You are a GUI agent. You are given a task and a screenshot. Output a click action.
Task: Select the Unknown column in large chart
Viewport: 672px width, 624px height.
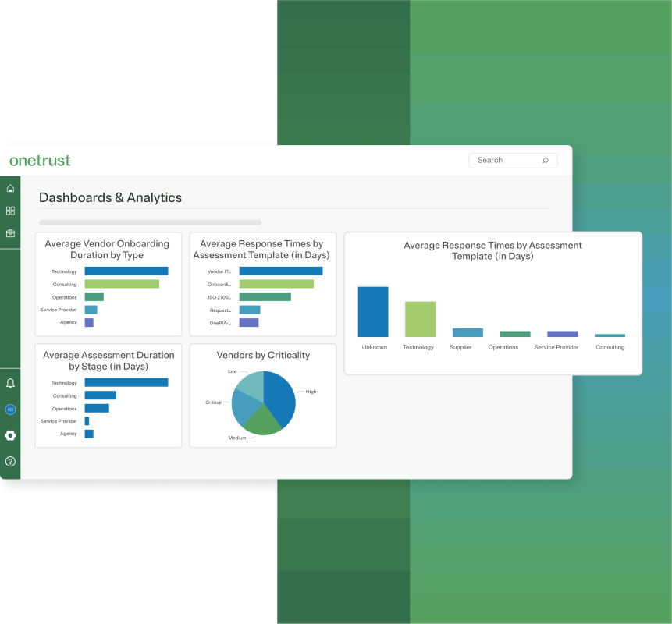click(373, 312)
